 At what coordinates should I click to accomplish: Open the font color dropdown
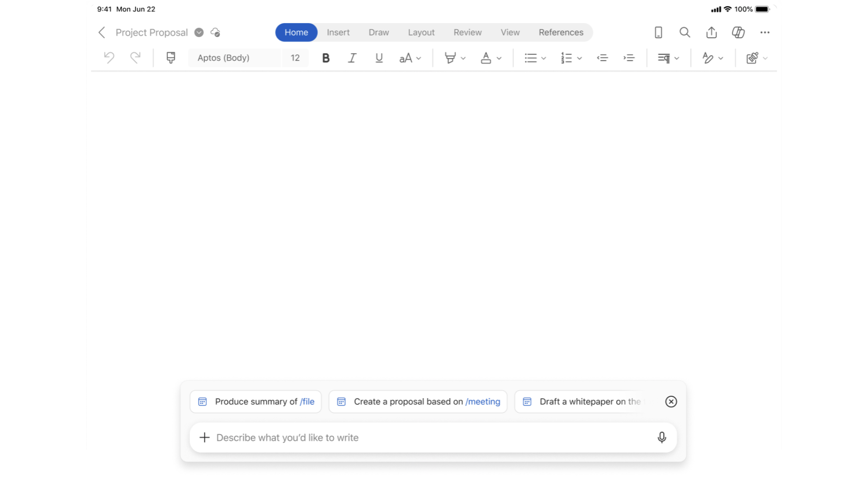tap(499, 58)
